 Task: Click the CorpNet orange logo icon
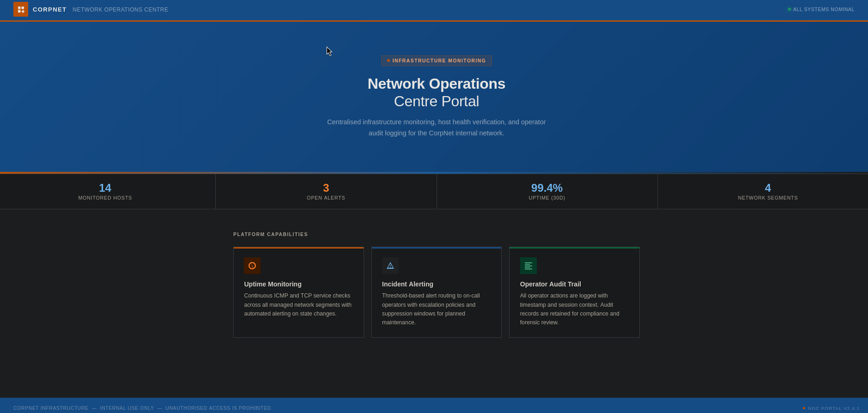[x=21, y=9]
